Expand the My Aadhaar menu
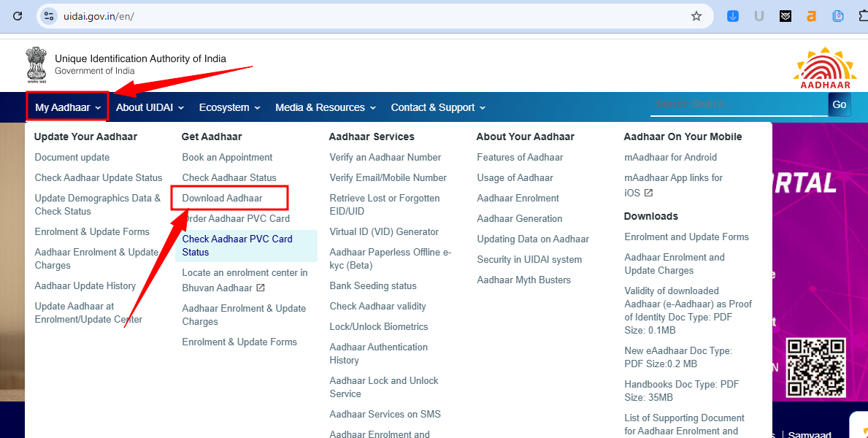The height and width of the screenshot is (438, 868). (x=68, y=107)
